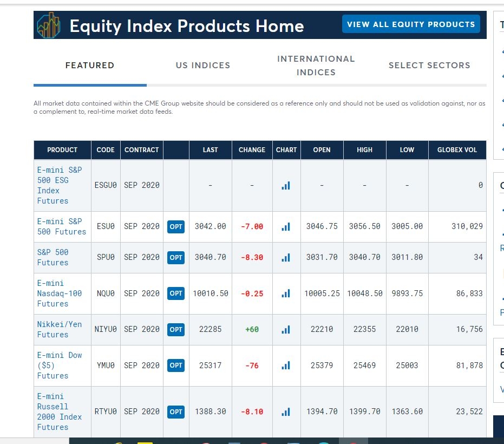Open Nikkei/Yen Futures link

coord(60,330)
